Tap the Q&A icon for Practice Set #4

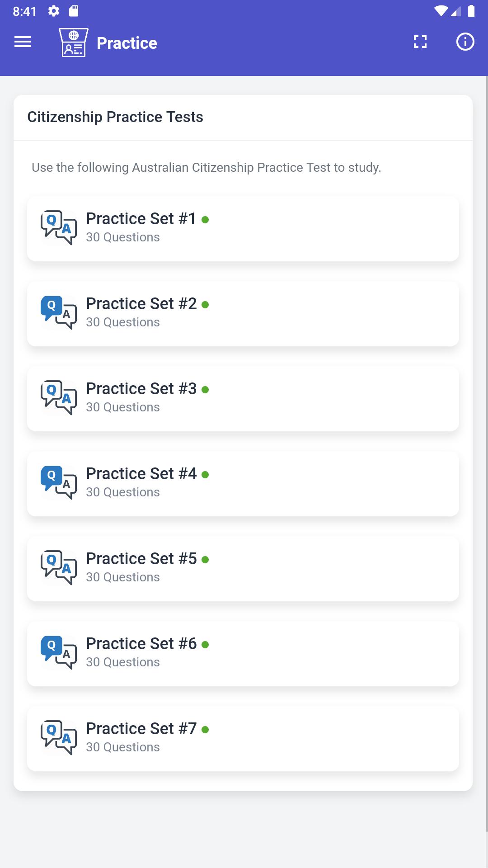coord(59,482)
